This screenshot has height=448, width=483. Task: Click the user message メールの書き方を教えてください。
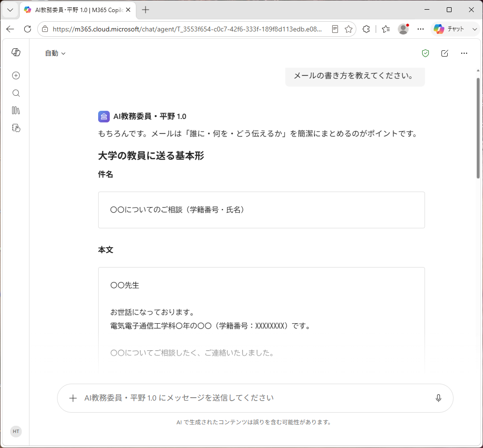coord(355,76)
